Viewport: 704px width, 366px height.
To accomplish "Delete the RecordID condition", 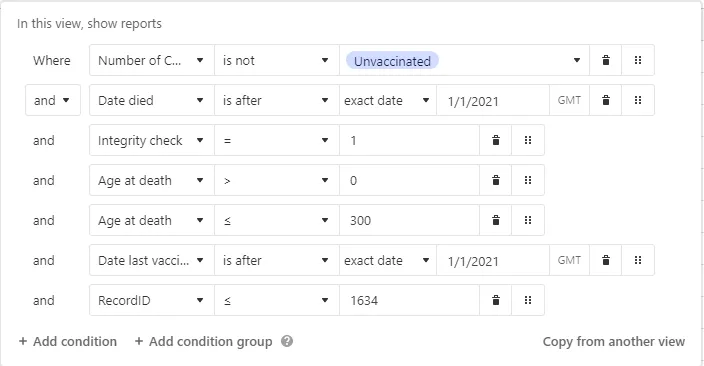I will pos(496,300).
